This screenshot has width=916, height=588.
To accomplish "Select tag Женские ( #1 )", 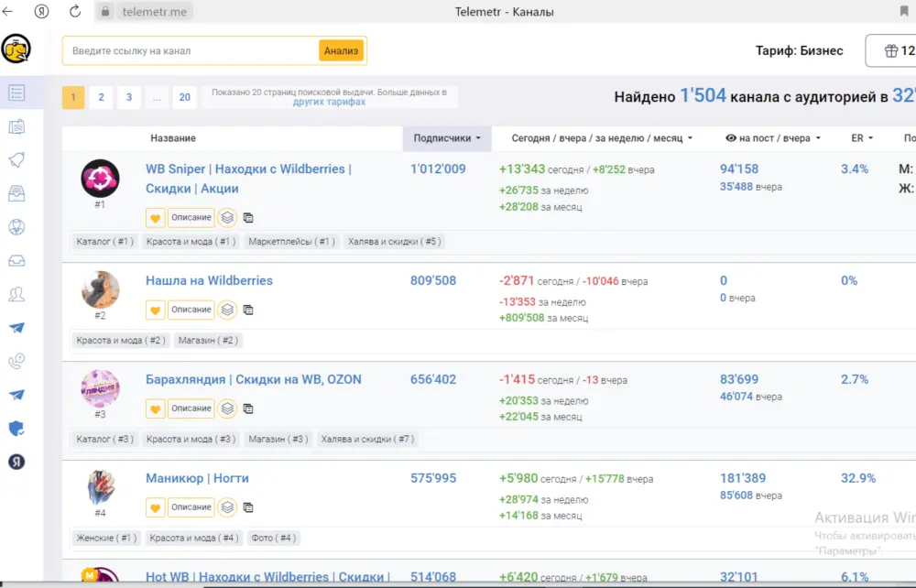I will (x=106, y=538).
